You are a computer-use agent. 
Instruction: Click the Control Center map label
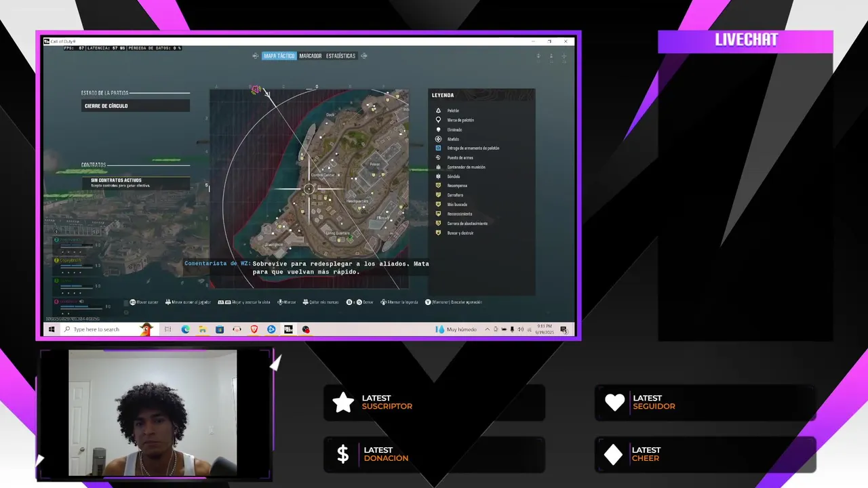click(323, 175)
